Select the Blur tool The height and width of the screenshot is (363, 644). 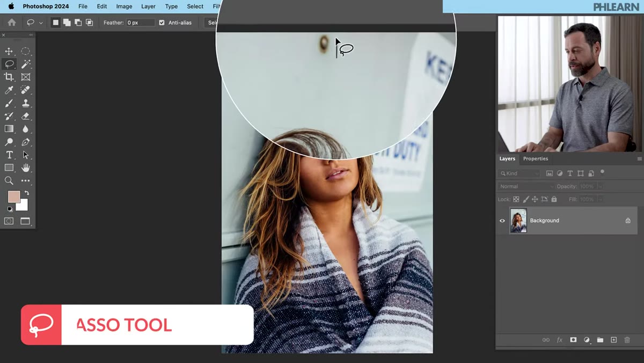coord(25,129)
